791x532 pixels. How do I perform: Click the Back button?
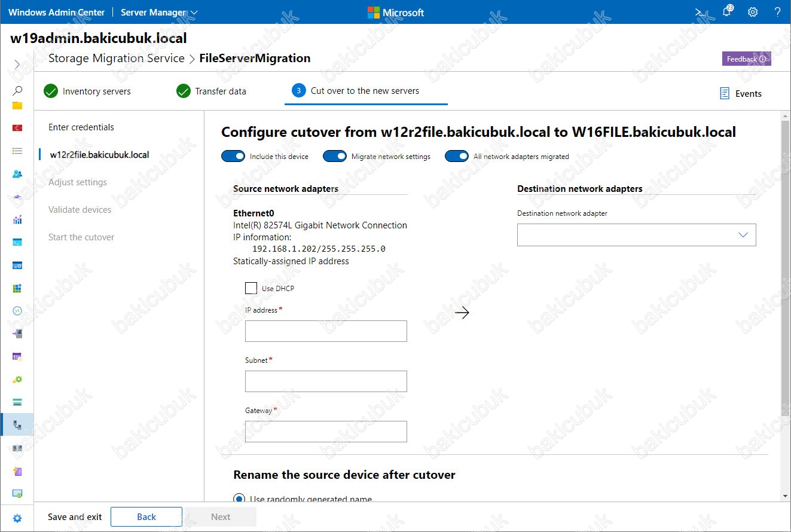(x=146, y=517)
